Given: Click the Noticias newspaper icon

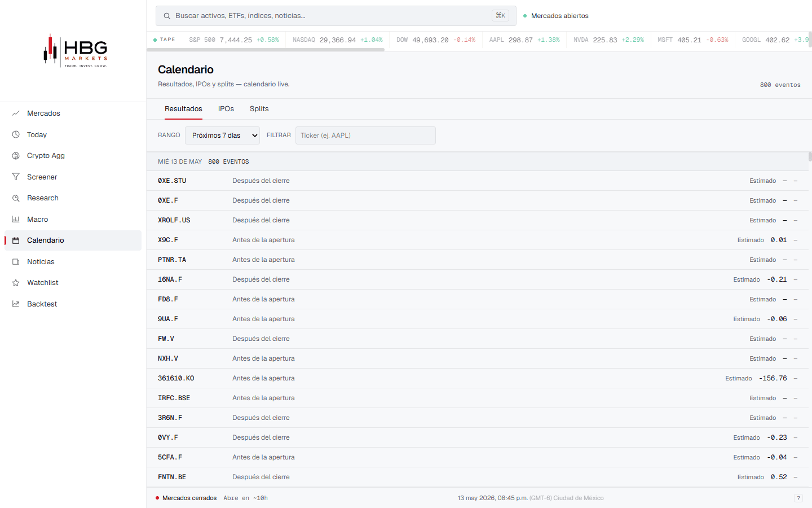Looking at the screenshot, I should (16, 261).
